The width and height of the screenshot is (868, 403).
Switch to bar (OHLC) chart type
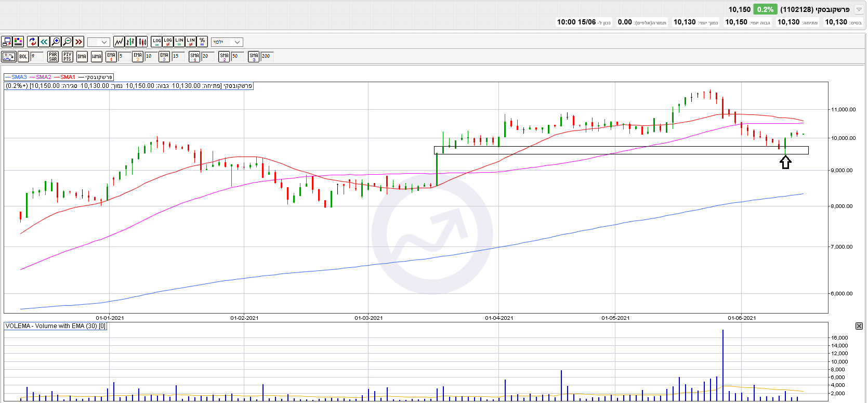[x=130, y=42]
